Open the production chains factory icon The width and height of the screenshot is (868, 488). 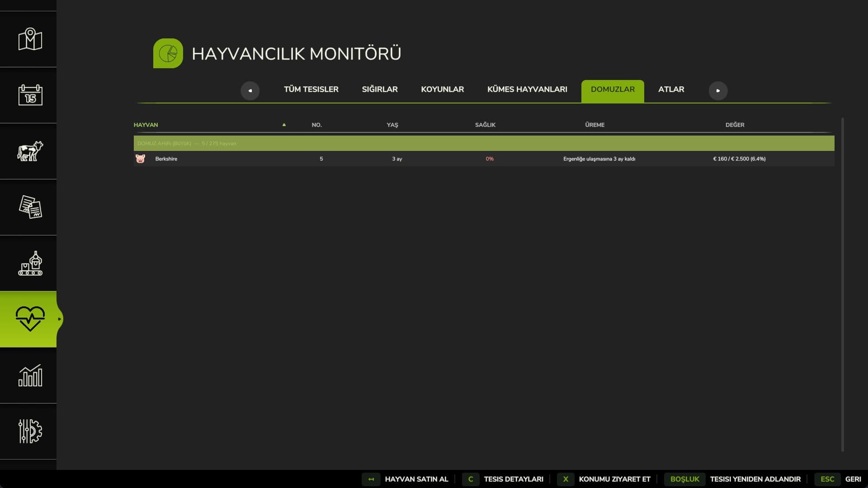[30, 263]
